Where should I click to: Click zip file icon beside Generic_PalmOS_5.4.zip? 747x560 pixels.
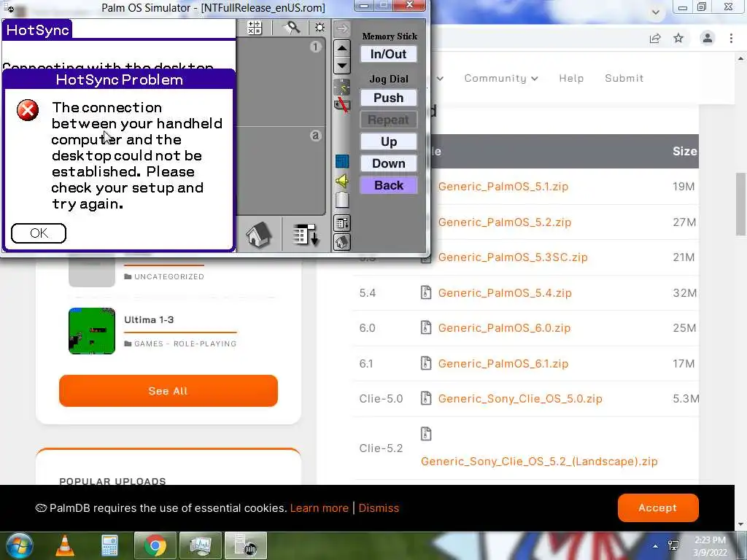click(x=426, y=292)
